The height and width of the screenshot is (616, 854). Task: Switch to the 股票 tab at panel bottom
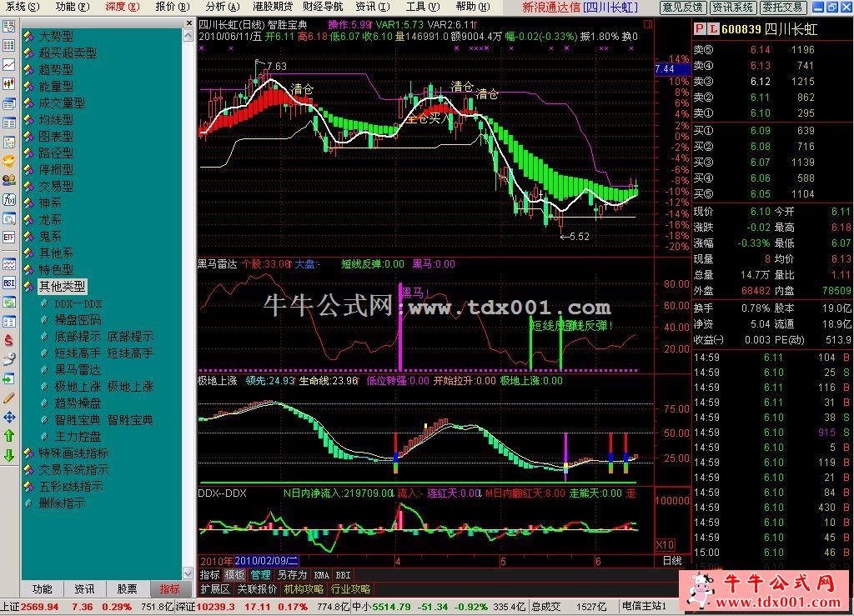pyautogui.click(x=127, y=588)
